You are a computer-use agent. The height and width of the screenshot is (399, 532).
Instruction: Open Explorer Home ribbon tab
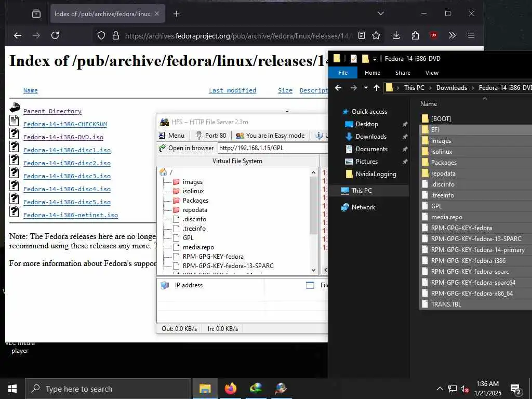[372, 73]
